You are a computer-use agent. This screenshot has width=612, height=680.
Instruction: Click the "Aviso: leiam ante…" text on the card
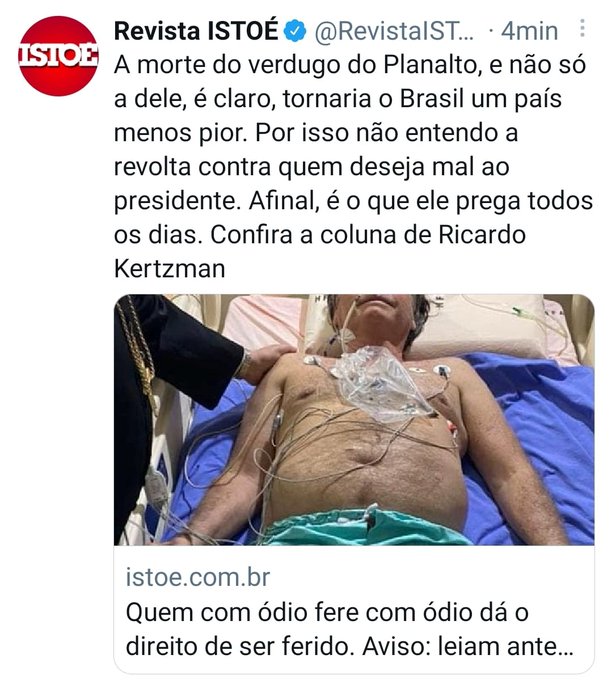(x=468, y=647)
